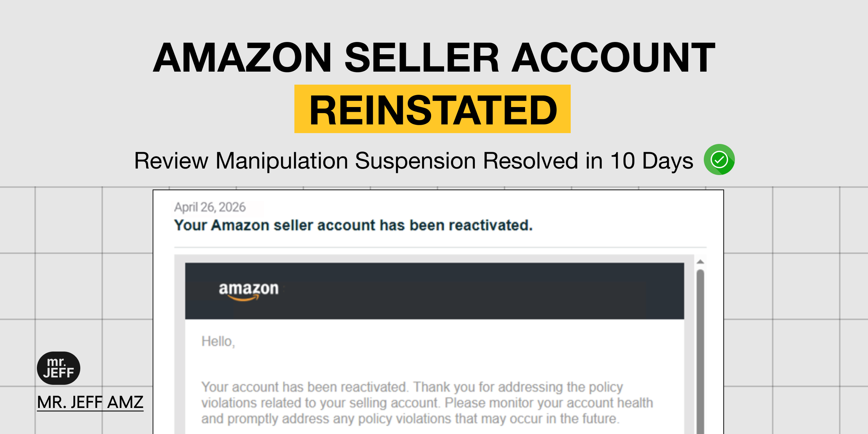Viewport: 868px width, 434px height.
Task: Click the "policy violations" text in email
Action: coord(393,418)
